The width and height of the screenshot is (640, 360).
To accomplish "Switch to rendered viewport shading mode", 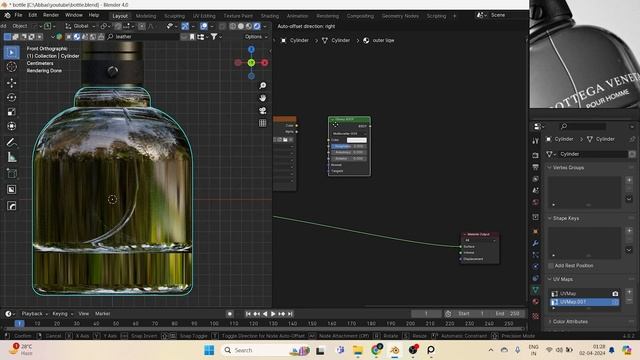I will coord(257,26).
